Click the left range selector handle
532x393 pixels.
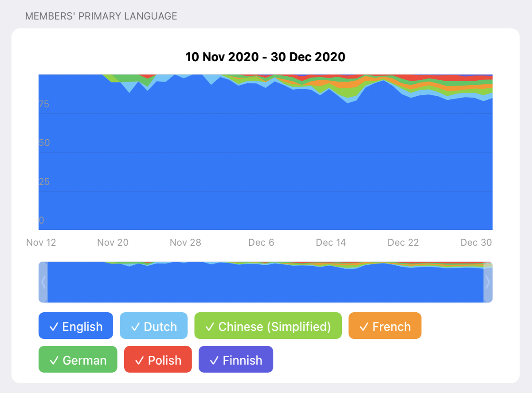click(43, 282)
